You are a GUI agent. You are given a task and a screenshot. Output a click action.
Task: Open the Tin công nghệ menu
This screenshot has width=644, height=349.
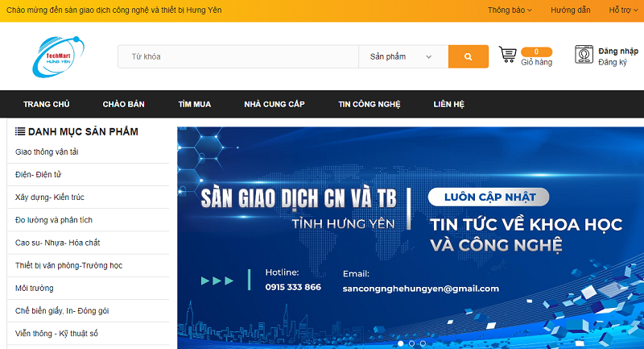[x=369, y=105]
